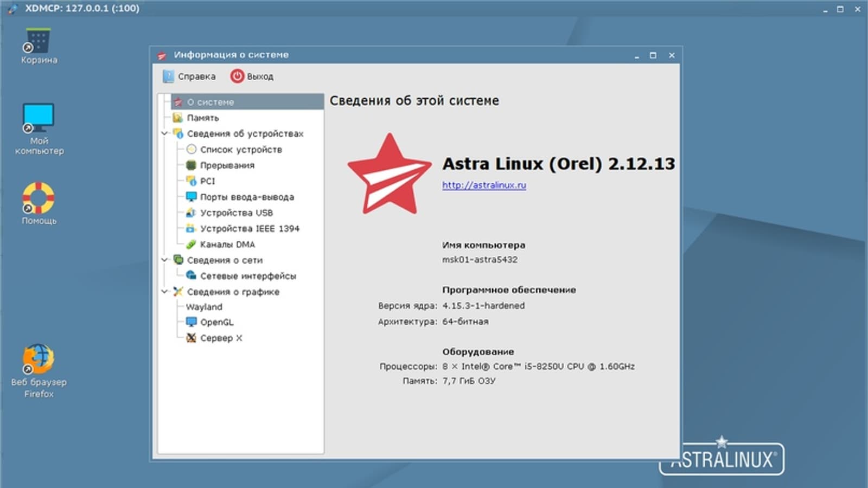The image size is (868, 488).
Task: Click the Каналы DMA icon
Action: coord(191,244)
